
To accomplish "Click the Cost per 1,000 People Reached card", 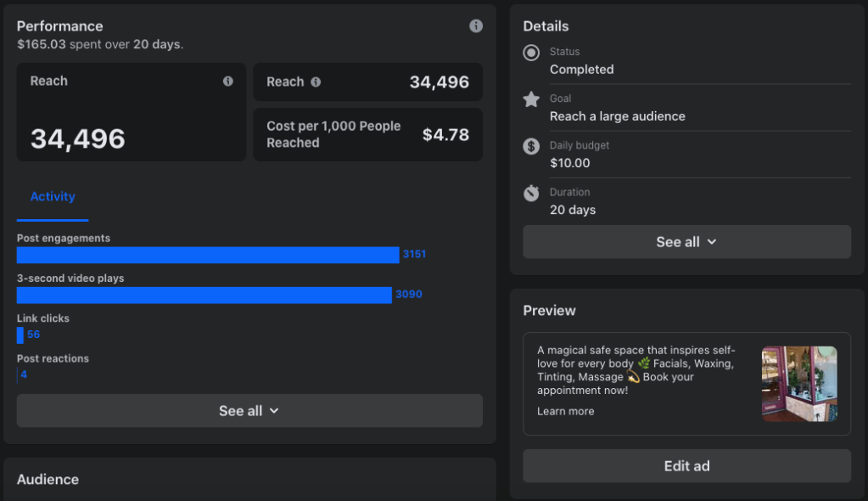I will [367, 134].
